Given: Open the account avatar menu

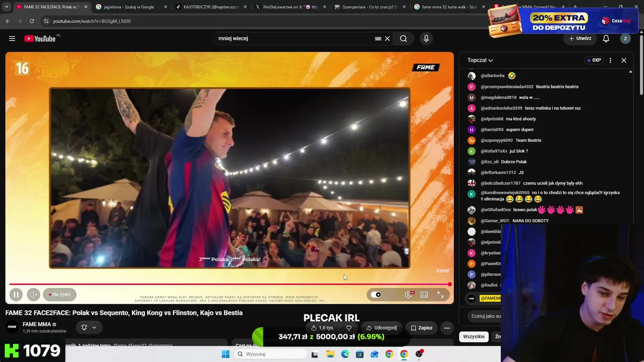Looking at the screenshot, I should [625, 39].
